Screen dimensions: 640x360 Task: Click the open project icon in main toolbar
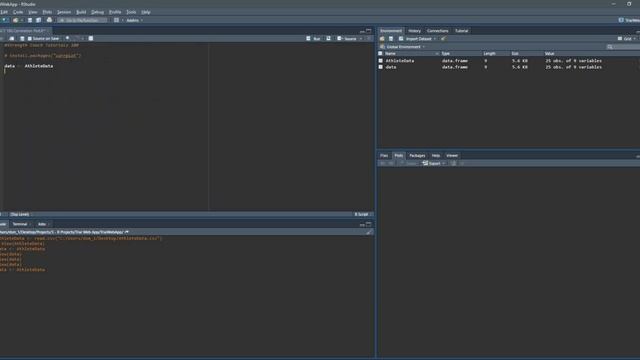pyautogui.click(x=16, y=20)
